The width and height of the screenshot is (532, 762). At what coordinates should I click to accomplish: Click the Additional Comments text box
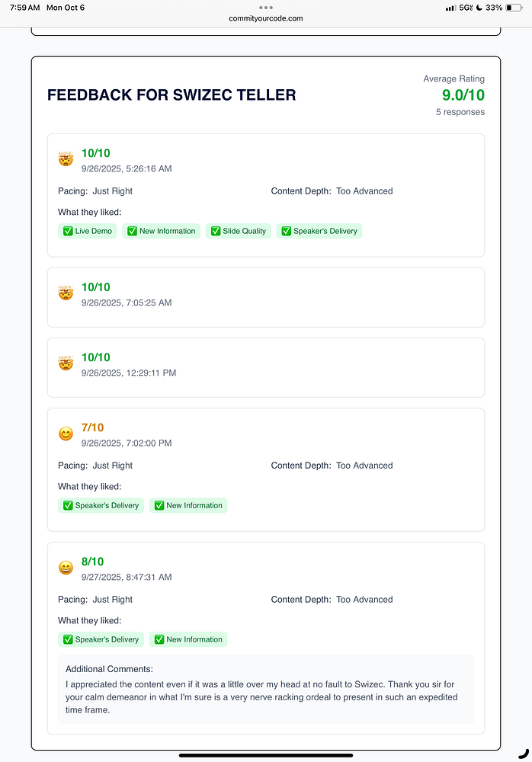[266, 689]
